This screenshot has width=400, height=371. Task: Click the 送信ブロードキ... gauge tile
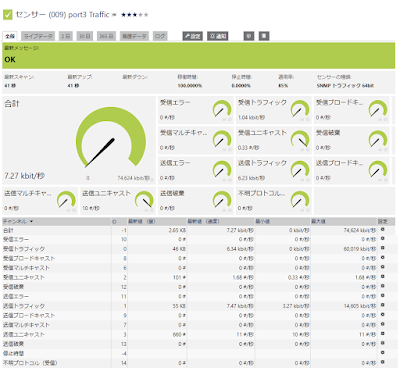pyautogui.click(x=352, y=171)
